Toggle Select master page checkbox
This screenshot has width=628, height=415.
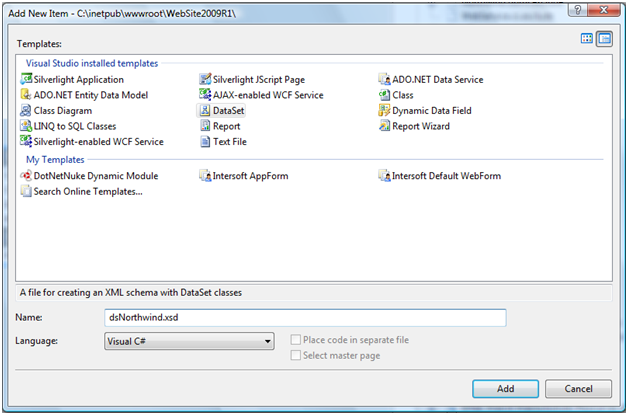296,355
